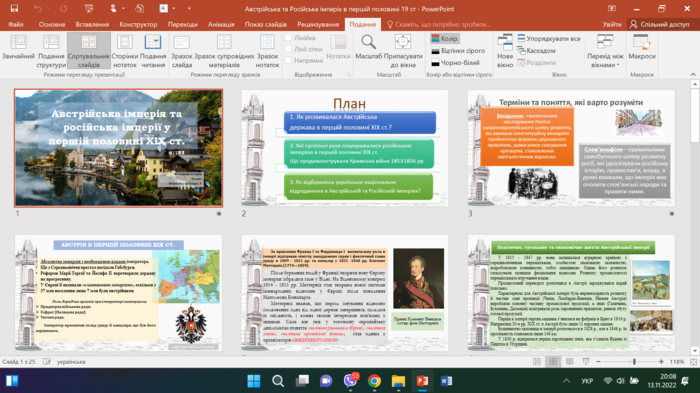Open Outline view (Подання структури)

[51, 50]
